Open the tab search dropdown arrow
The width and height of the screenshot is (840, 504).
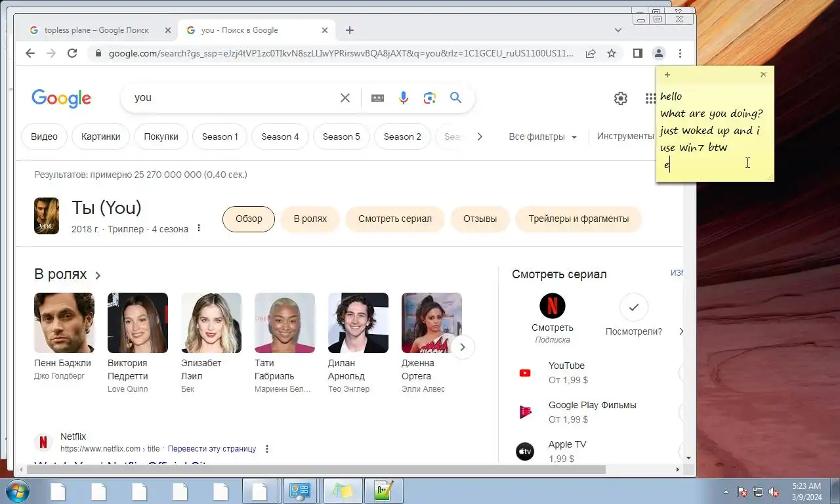coord(618,30)
